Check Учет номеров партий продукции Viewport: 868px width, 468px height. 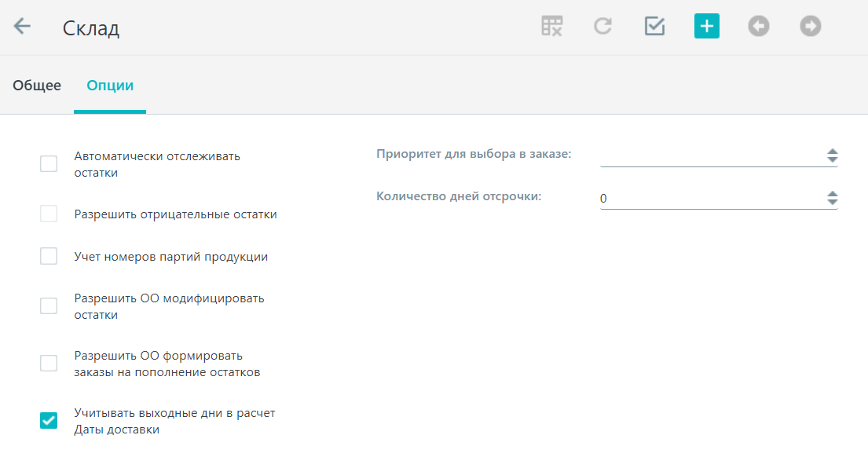point(49,256)
